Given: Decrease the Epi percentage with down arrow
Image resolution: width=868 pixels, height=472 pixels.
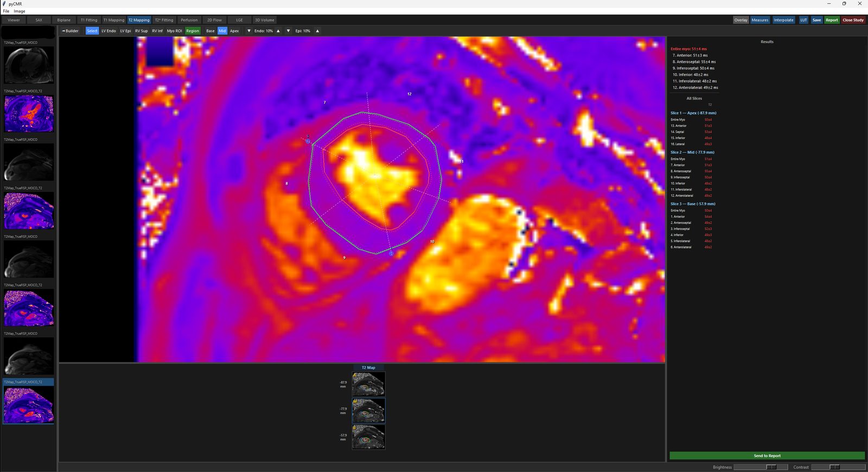Looking at the screenshot, I should (x=288, y=31).
